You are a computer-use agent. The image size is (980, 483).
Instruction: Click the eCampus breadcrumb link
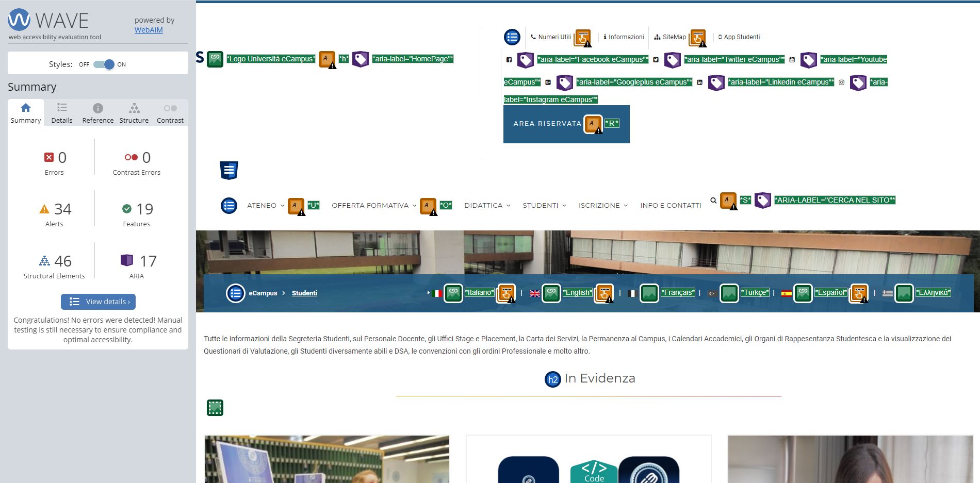tap(263, 293)
